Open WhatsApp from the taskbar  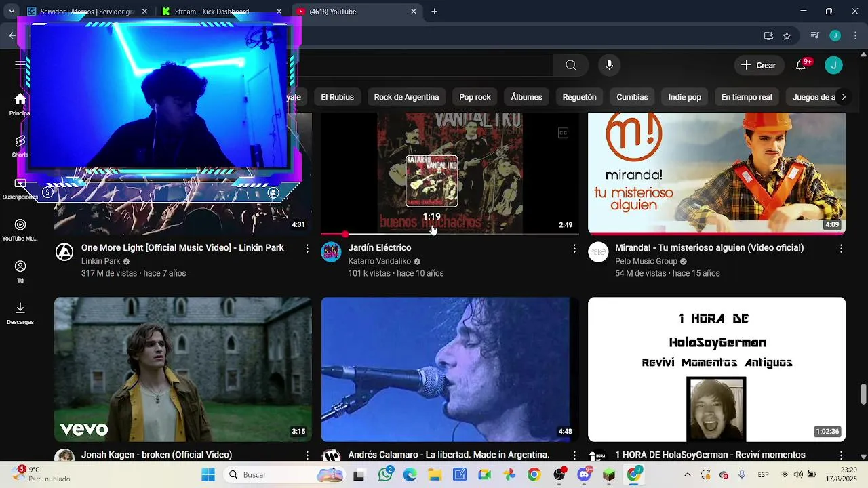(385, 474)
